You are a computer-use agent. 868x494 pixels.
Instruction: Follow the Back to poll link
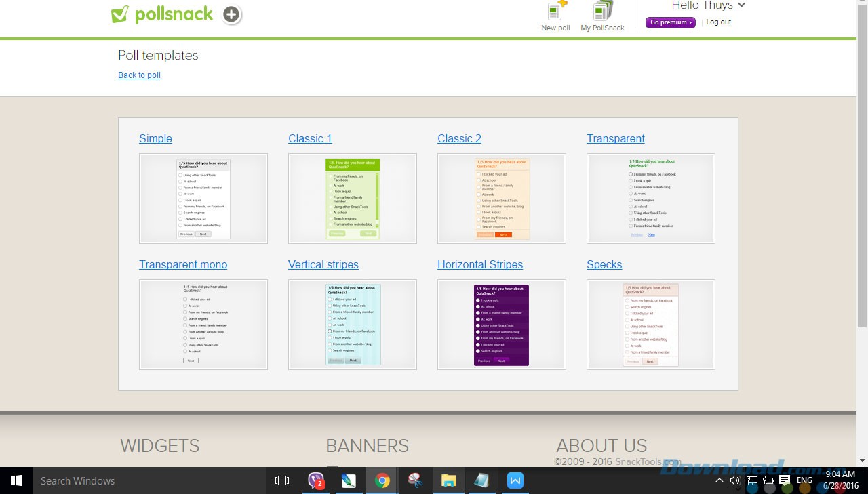click(139, 75)
